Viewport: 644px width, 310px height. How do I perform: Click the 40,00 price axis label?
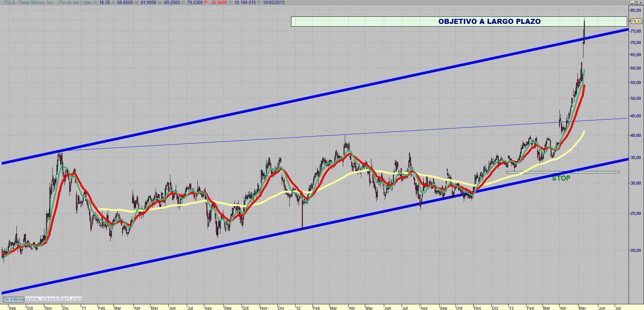pyautogui.click(x=636, y=135)
